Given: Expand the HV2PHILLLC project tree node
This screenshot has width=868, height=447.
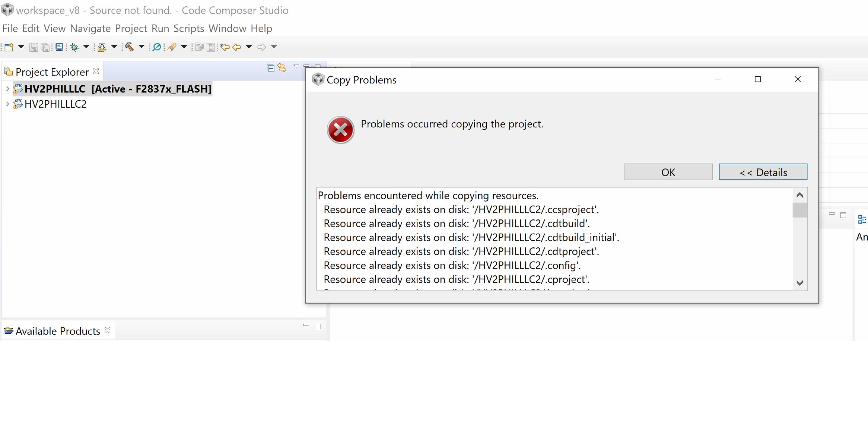Looking at the screenshot, I should coord(7,89).
